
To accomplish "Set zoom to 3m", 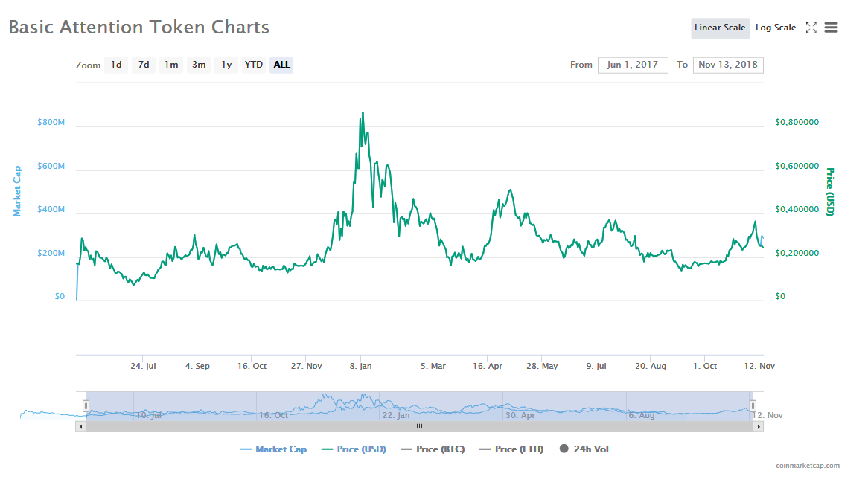I will (x=199, y=65).
